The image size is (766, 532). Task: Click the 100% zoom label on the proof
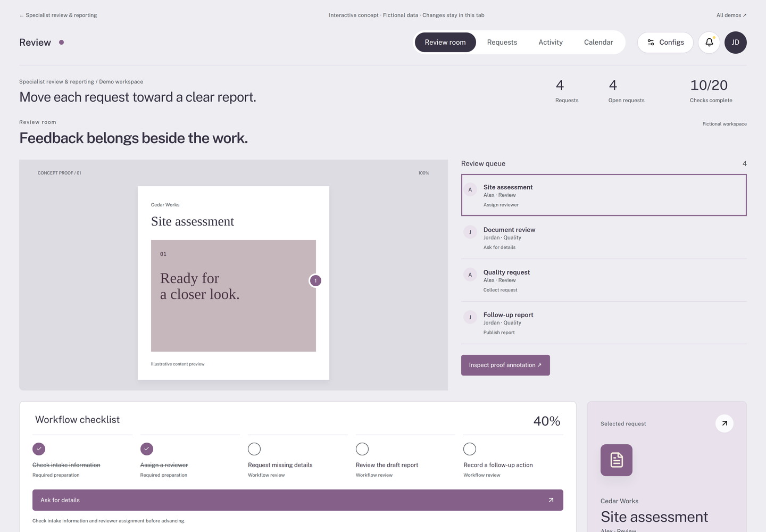423,173
